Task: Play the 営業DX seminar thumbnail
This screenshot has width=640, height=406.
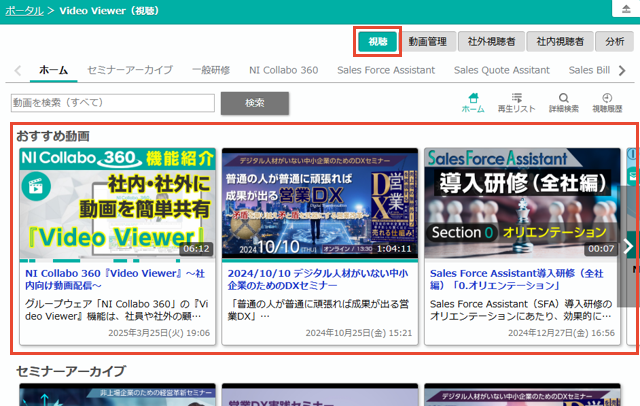Action: coord(320,203)
